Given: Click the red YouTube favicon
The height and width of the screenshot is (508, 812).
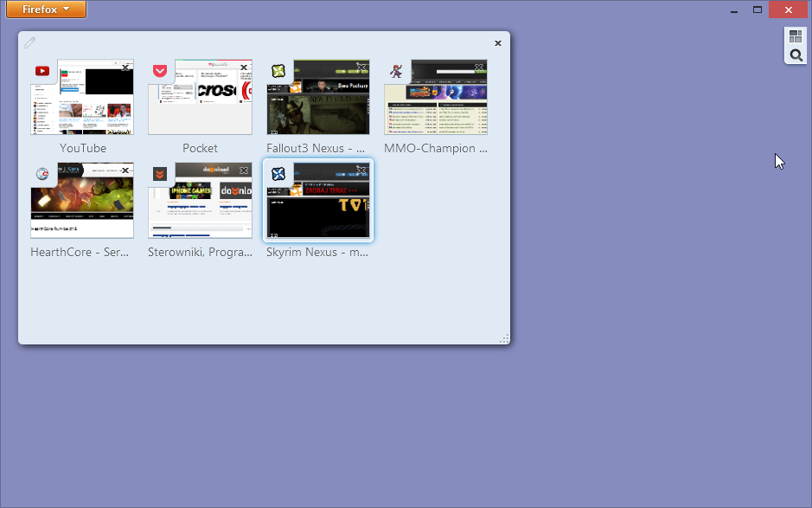Looking at the screenshot, I should coord(42,71).
